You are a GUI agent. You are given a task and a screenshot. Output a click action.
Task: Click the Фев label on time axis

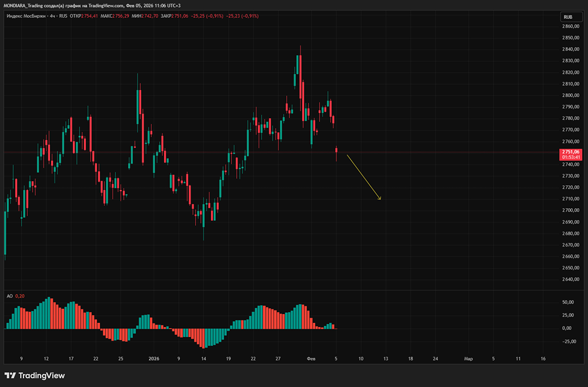click(x=311, y=358)
